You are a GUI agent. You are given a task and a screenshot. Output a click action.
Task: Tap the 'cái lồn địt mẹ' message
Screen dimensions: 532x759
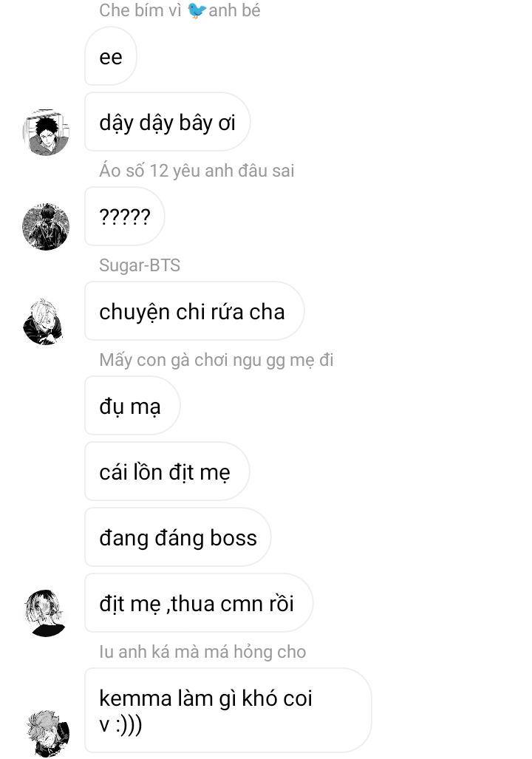pos(168,472)
